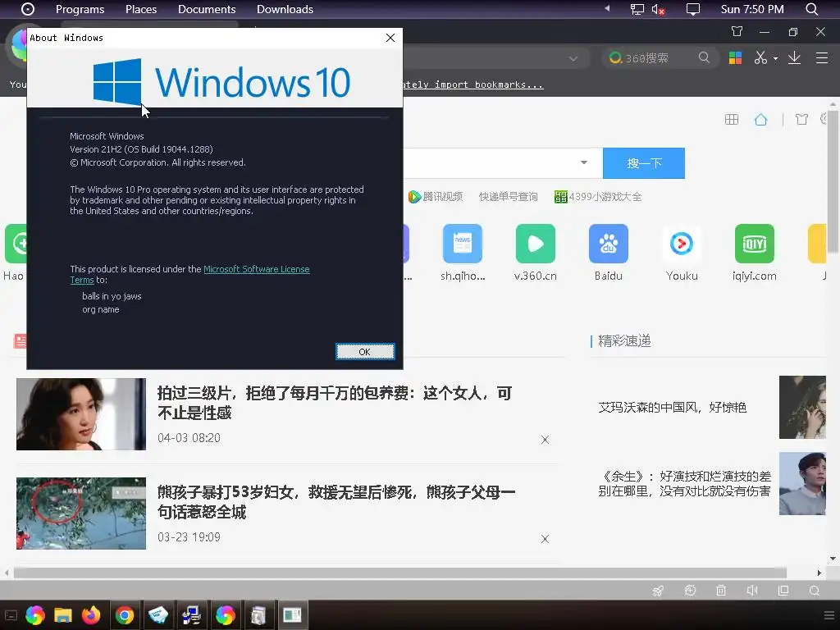Click thumbnail with red circle news item
Viewport: 840px width, 630px height.
(81, 514)
